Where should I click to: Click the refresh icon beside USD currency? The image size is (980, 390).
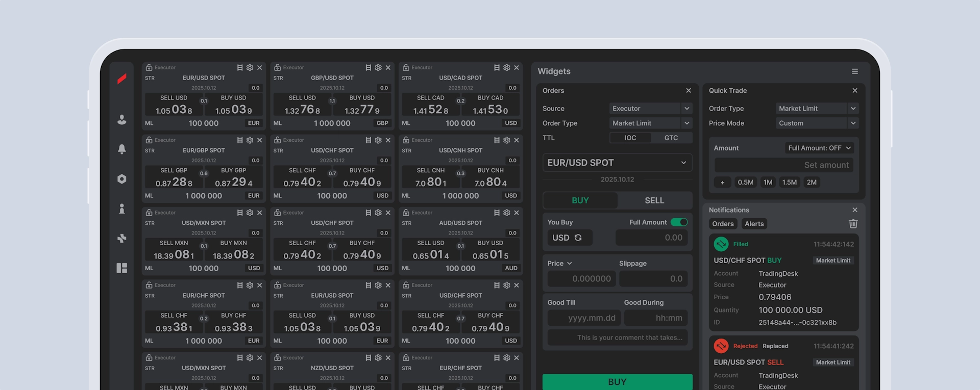pos(578,238)
